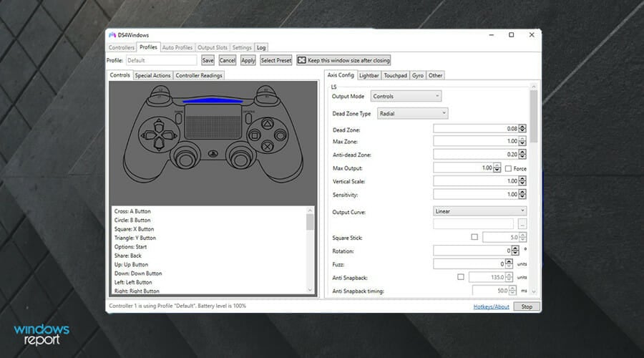Click the blue lightbar on the controller
The width and height of the screenshot is (644, 358).
[213, 100]
